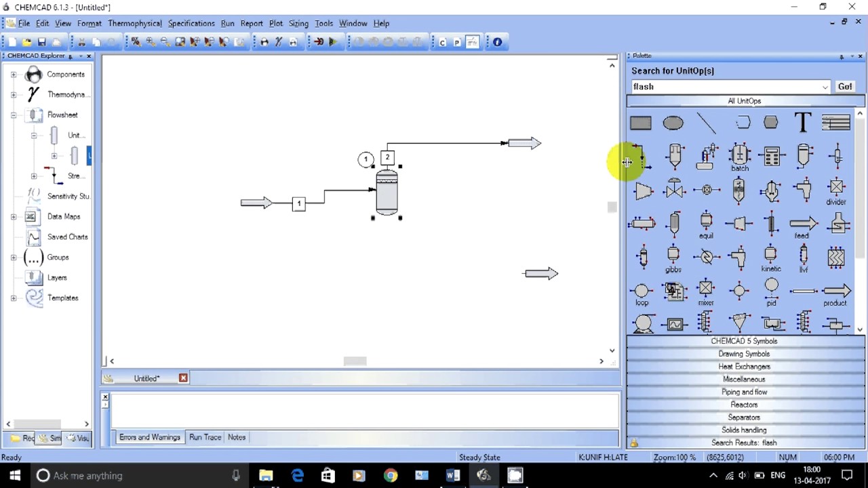Select the loop UnitOp
The height and width of the screenshot is (488, 868).
tap(642, 293)
